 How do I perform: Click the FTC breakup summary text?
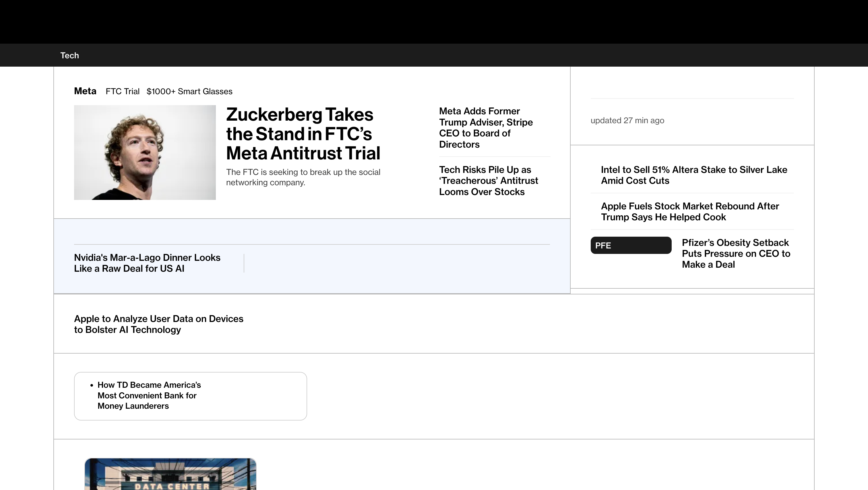pyautogui.click(x=303, y=177)
